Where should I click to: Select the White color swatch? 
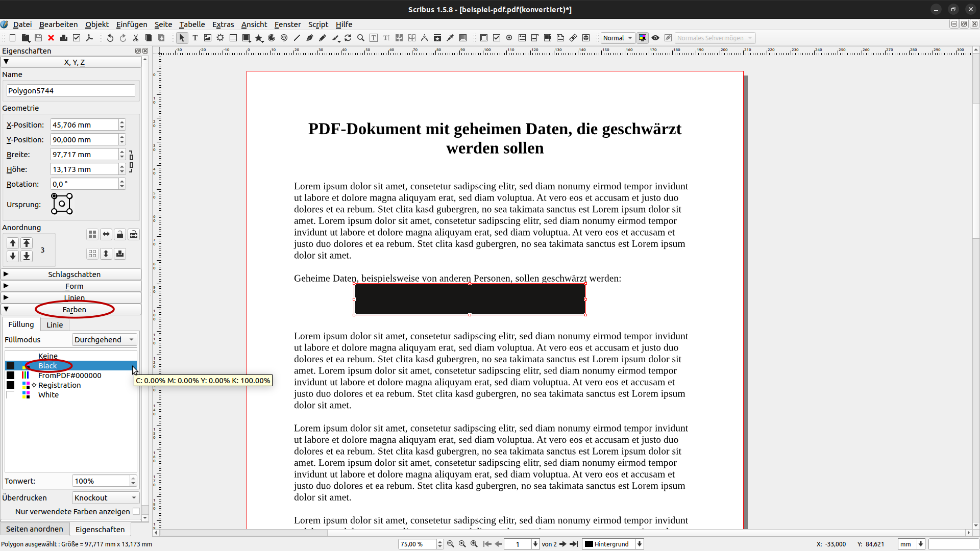point(48,395)
